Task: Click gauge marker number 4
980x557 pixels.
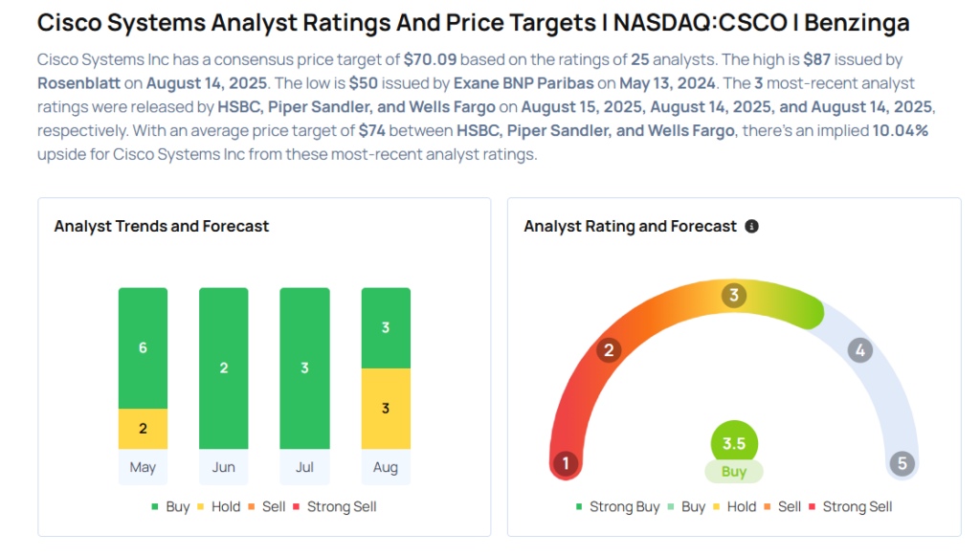Action: 859,350
